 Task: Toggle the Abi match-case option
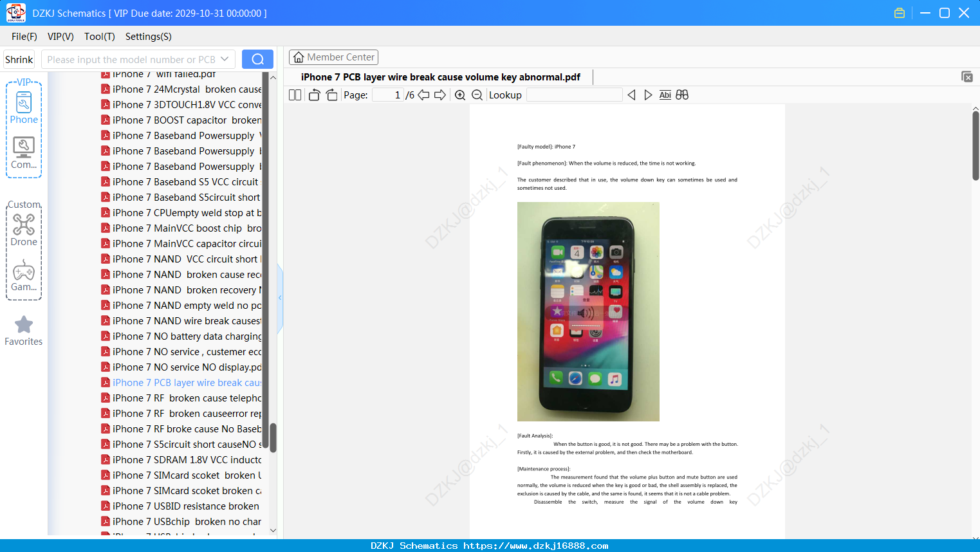(x=665, y=95)
